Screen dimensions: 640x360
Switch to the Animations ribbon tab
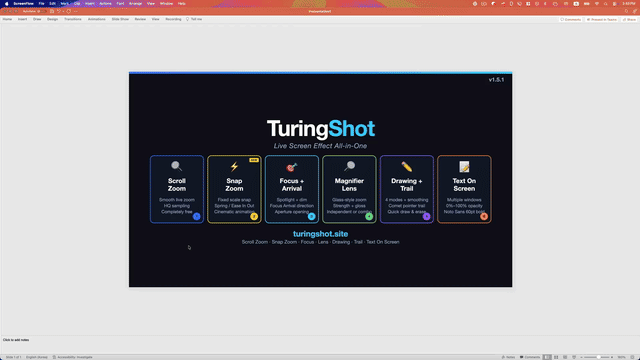click(96, 19)
